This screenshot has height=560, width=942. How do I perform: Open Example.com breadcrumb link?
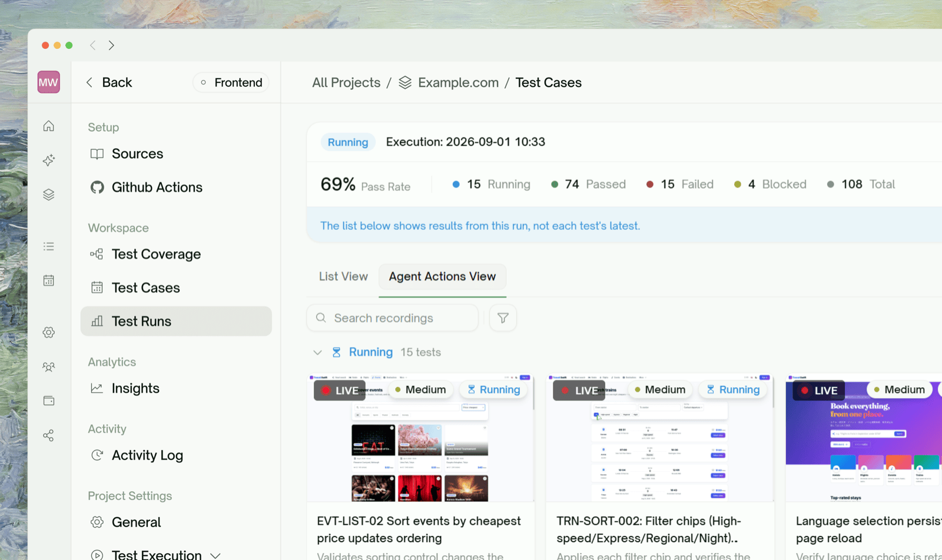click(x=458, y=82)
